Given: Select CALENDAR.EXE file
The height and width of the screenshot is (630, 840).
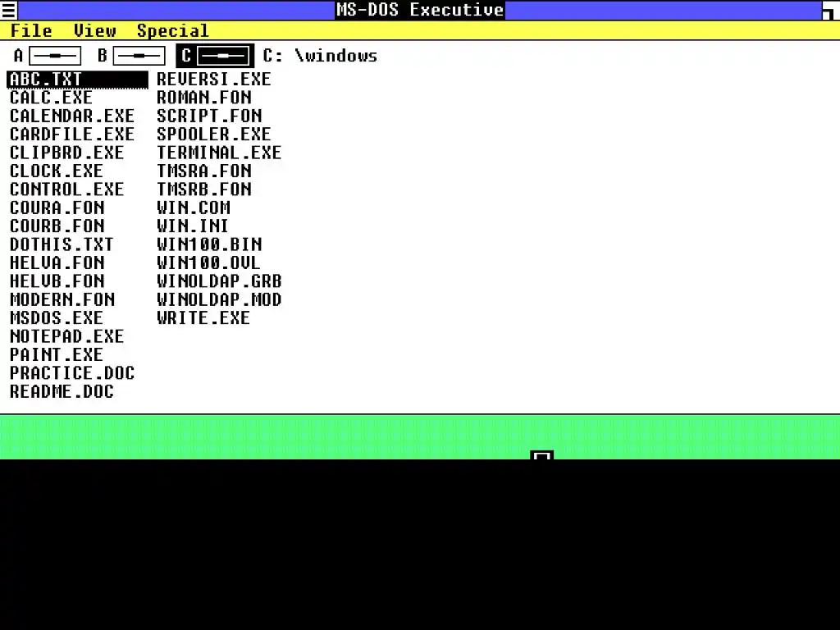Looking at the screenshot, I should [x=72, y=116].
